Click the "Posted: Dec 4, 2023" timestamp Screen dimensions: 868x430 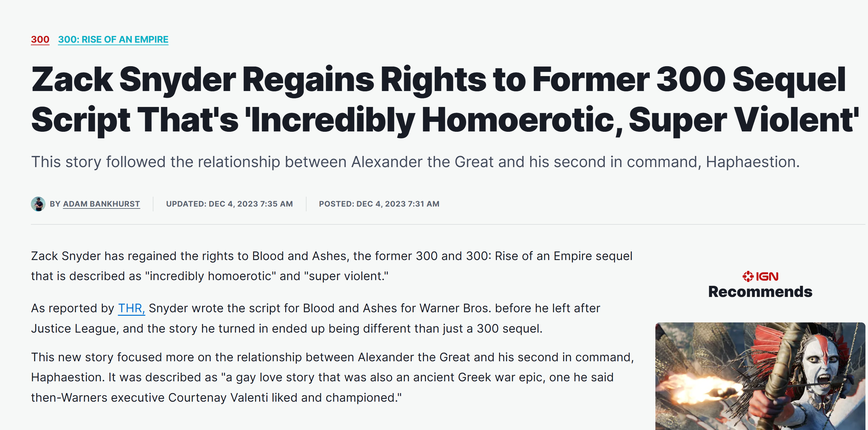tap(379, 204)
